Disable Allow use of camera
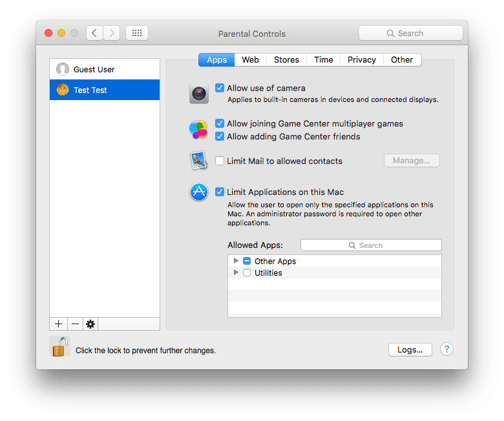The image size is (504, 421). pos(220,88)
